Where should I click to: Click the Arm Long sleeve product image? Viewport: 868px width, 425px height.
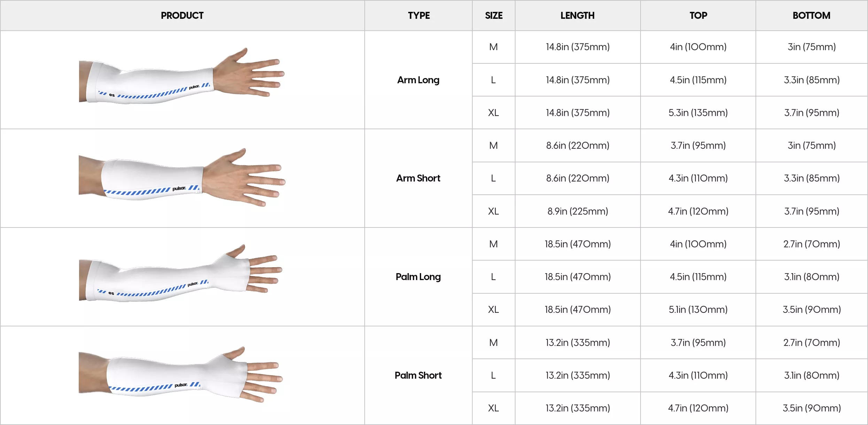click(x=181, y=76)
